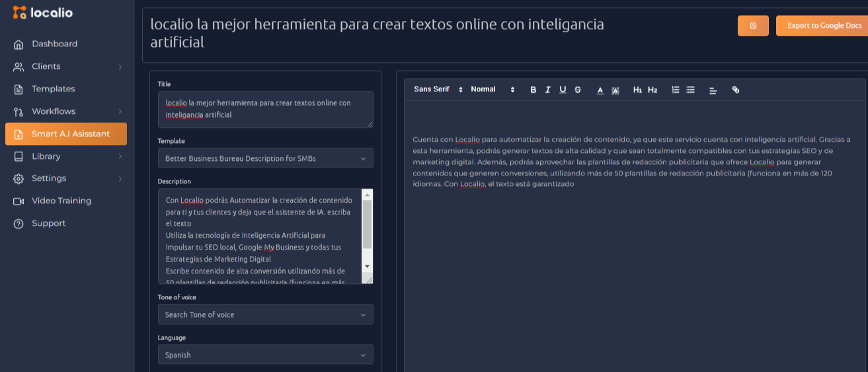
Task: Click the Dashboard home icon
Action: pos(19,44)
